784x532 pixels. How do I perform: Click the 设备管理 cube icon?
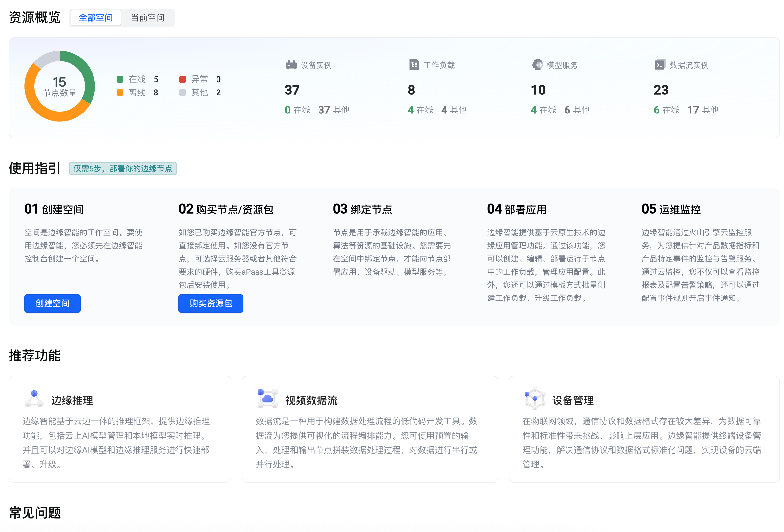point(534,399)
